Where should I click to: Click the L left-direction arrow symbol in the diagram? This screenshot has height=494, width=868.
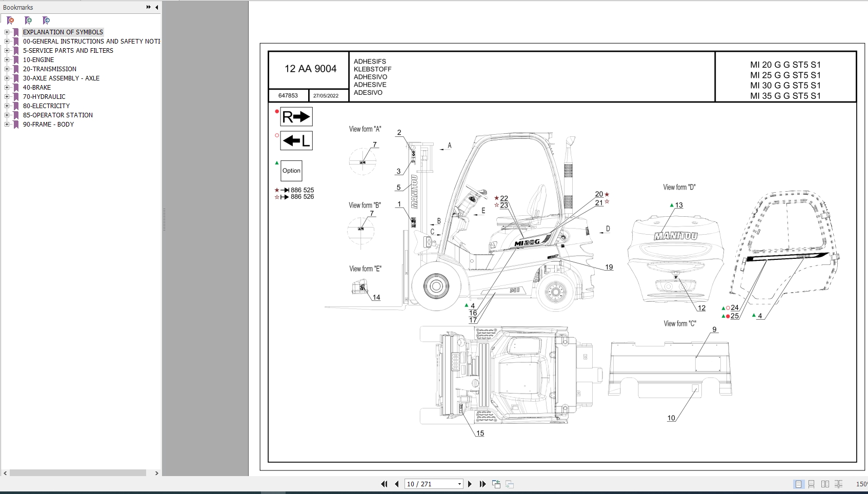(296, 140)
